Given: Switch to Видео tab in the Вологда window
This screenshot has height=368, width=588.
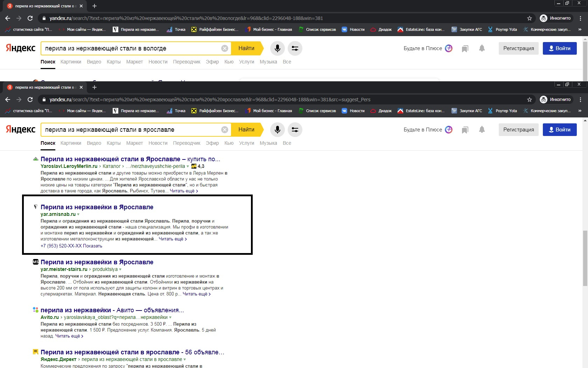Looking at the screenshot, I should coord(94,62).
